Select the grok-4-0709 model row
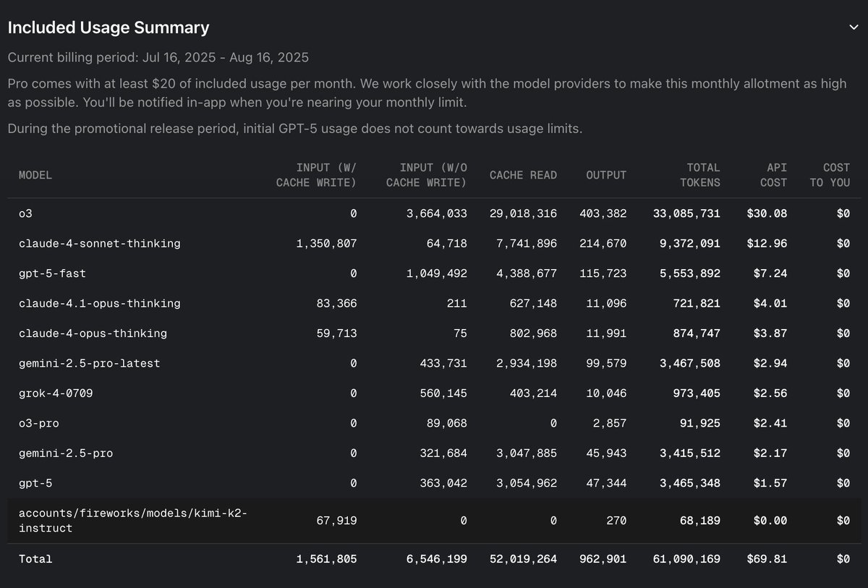 [x=56, y=393]
